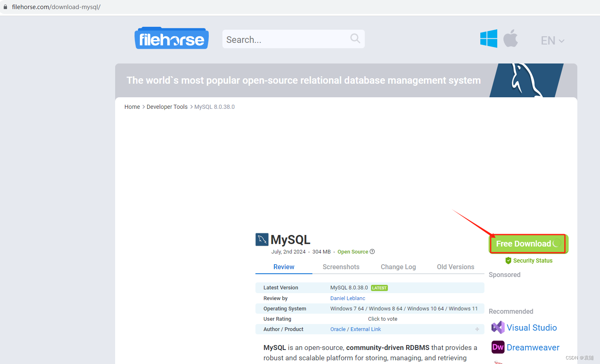Click the browser address bar URL
600x364 pixels.
click(x=56, y=7)
